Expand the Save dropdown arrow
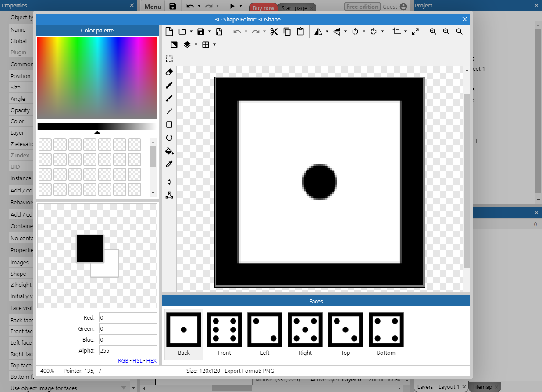The height and width of the screenshot is (392, 542). click(210, 32)
